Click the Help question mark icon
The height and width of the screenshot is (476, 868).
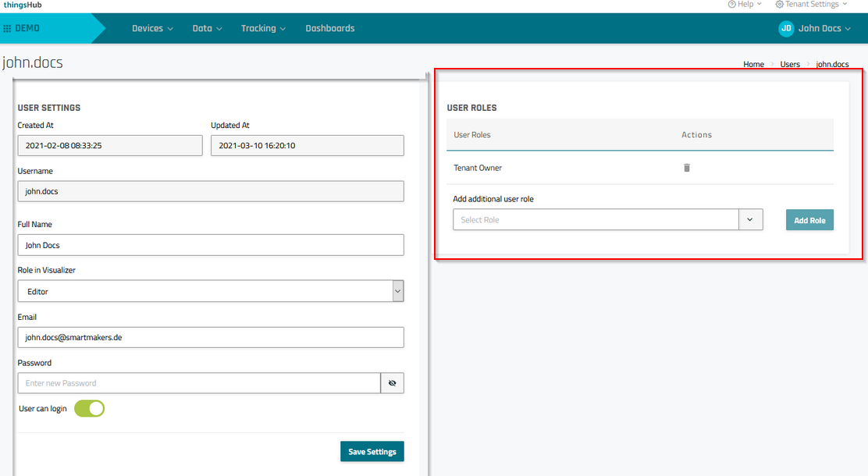(731, 5)
